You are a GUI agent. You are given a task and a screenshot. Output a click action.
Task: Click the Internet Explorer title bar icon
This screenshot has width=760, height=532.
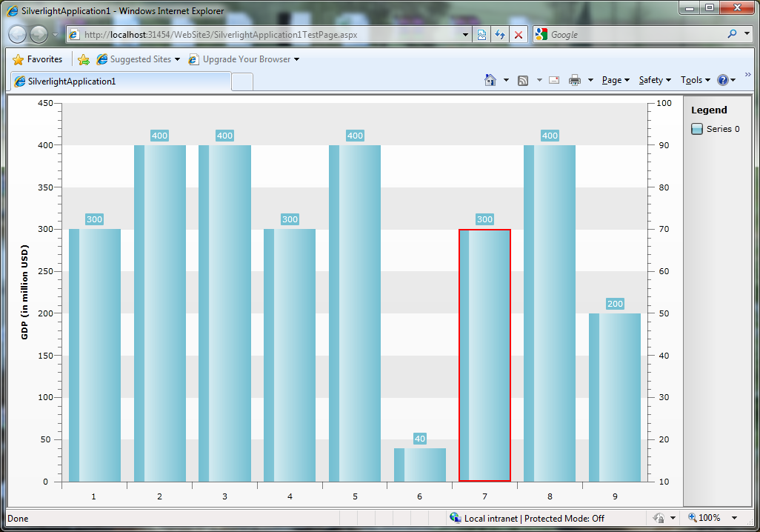[13, 10]
